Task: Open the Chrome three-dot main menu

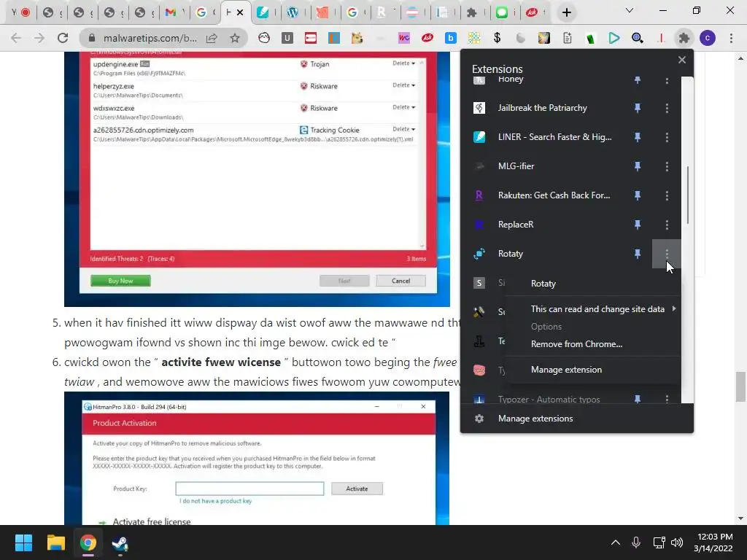Action: (731, 38)
